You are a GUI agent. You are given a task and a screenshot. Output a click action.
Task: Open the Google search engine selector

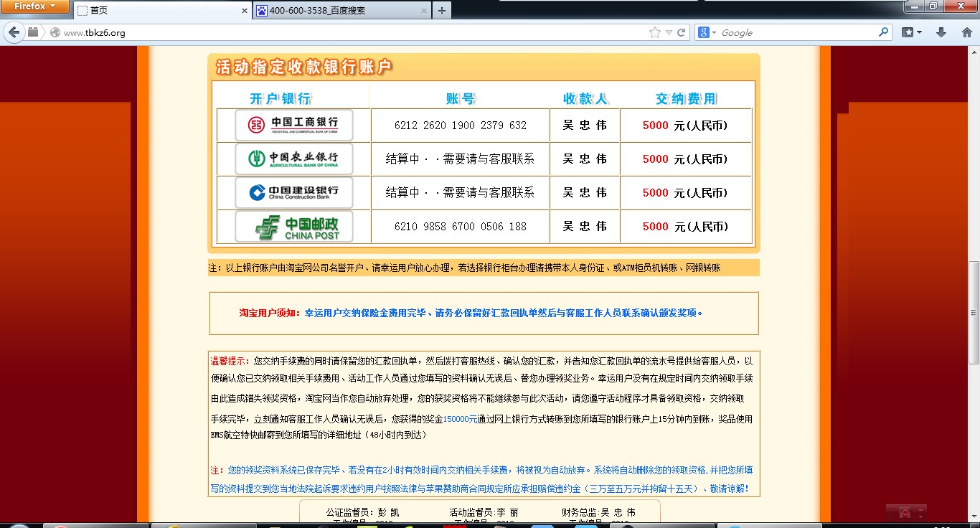[707, 32]
